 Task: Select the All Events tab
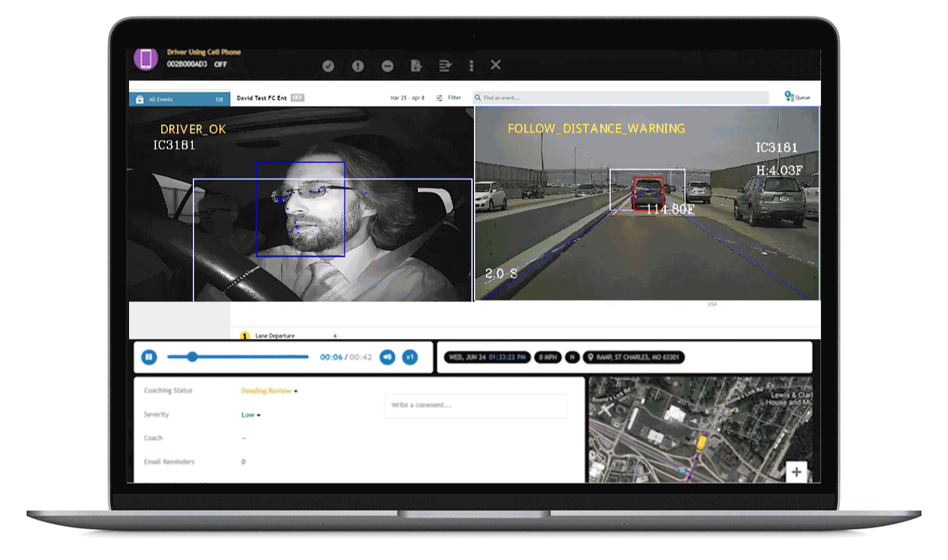[179, 99]
